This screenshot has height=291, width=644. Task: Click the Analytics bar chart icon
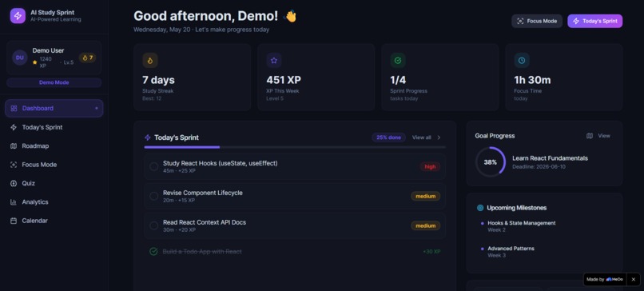click(14, 202)
